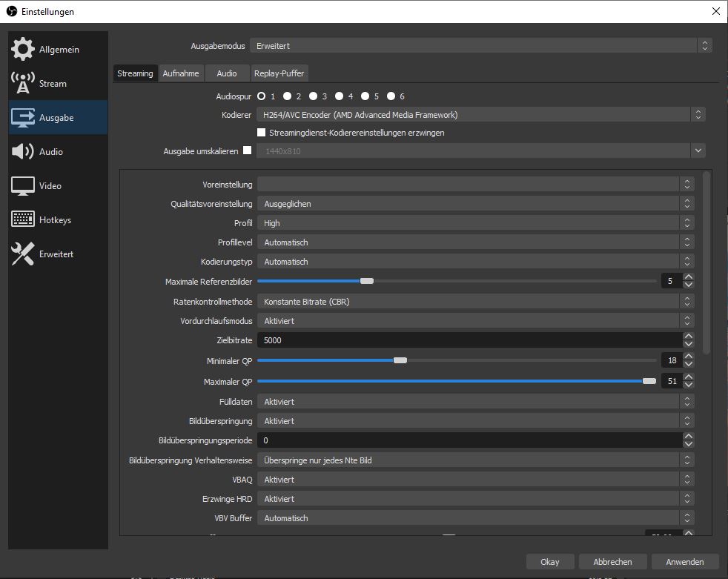
Task: Click into the Zielbitrate input field
Action: [x=467, y=340]
